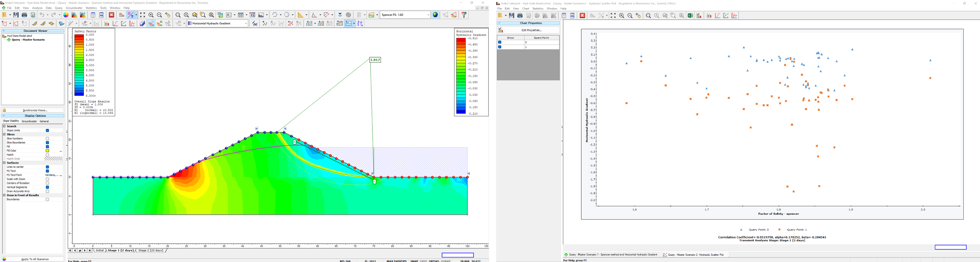The height and width of the screenshot is (262, 980).
Task: Click the Hatch Style pattern swatch
Action: coord(54,159)
